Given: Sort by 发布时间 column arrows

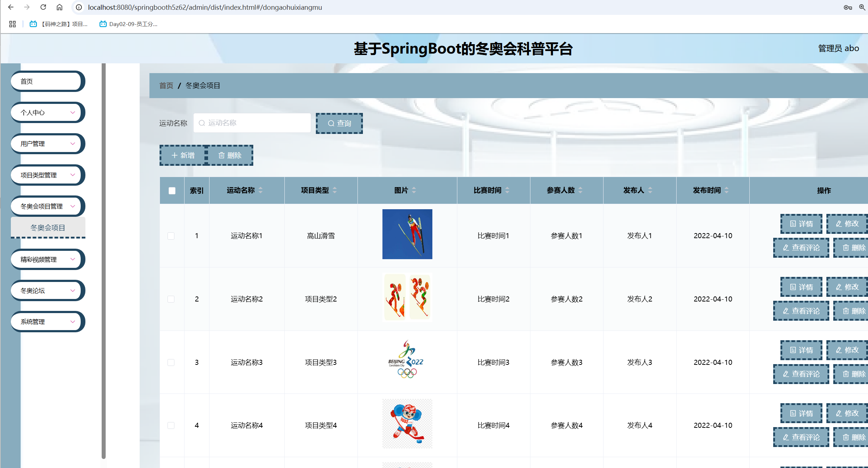Looking at the screenshot, I should 727,190.
